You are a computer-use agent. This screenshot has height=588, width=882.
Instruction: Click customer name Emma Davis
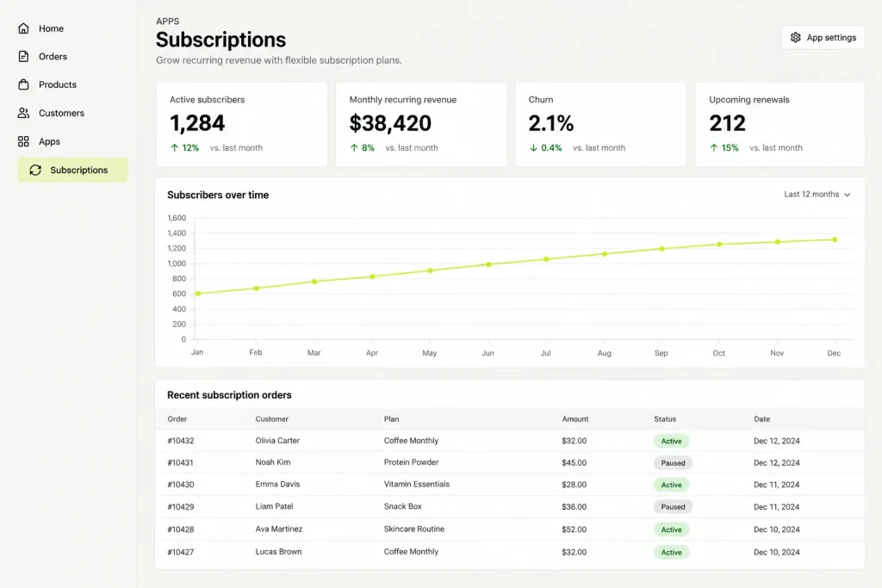click(277, 484)
